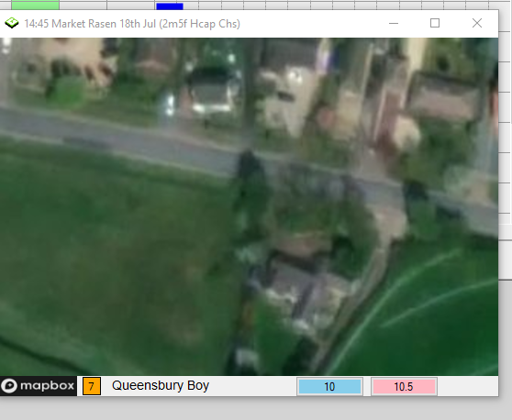The image size is (512, 420).
Task: Click the mapbox logo
Action: (39, 386)
